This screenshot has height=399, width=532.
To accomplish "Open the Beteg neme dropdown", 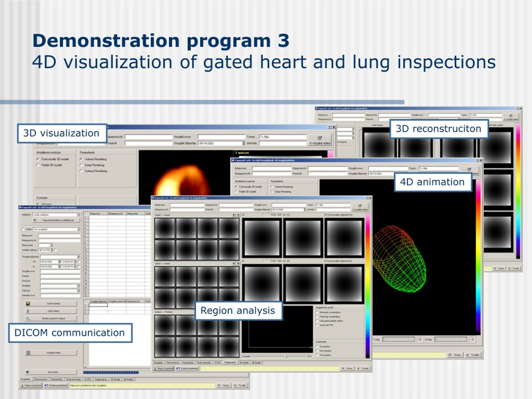I will point(51,245).
